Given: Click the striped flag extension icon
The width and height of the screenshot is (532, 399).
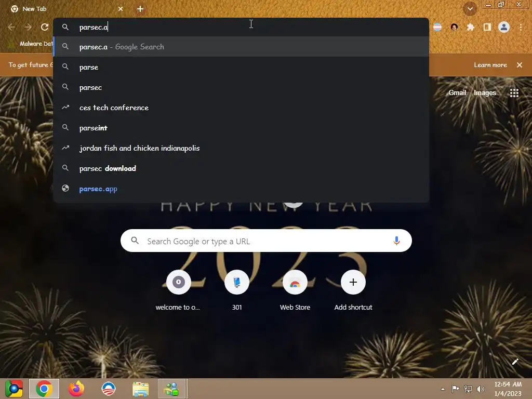Looking at the screenshot, I should point(437,27).
